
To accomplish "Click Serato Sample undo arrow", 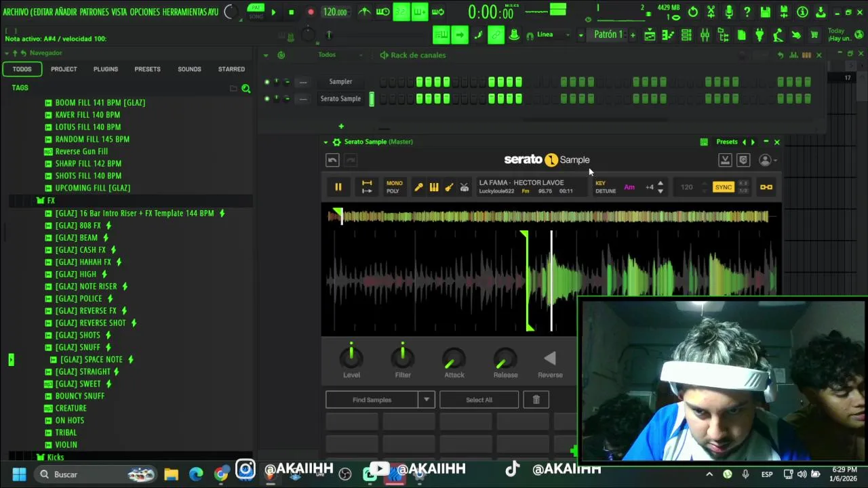I will tap(332, 160).
